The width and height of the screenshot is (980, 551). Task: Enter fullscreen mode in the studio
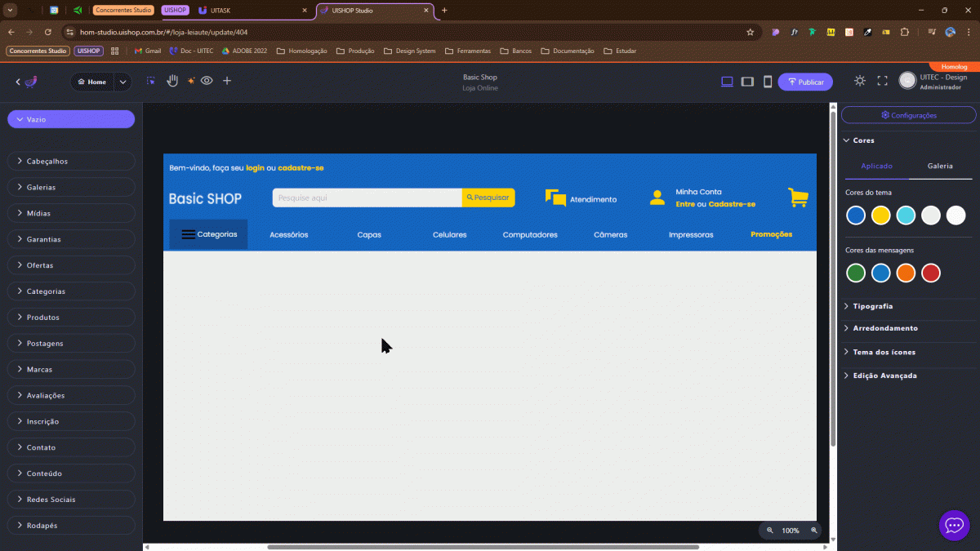point(882,81)
